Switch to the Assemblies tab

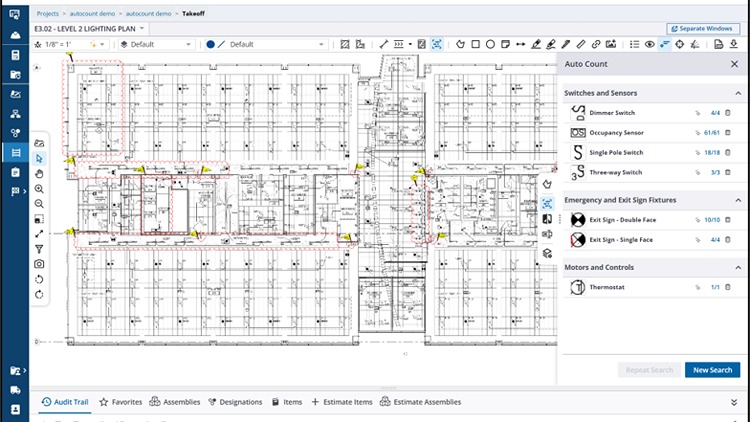point(175,402)
